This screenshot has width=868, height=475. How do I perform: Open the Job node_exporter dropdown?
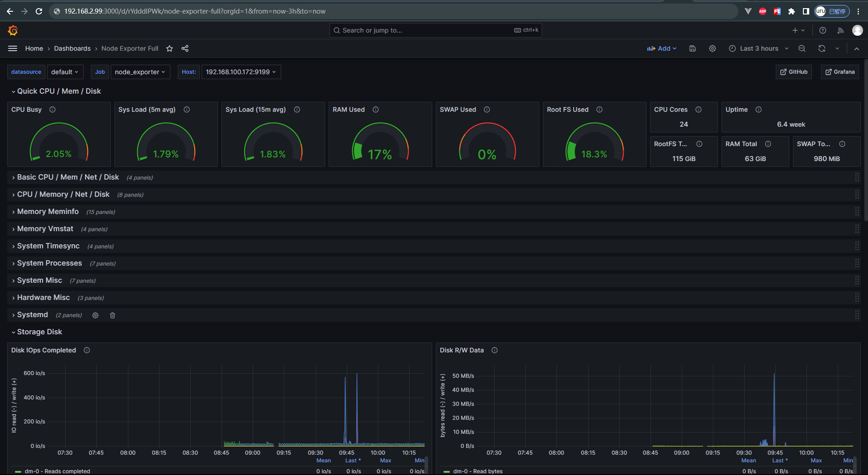tap(140, 72)
